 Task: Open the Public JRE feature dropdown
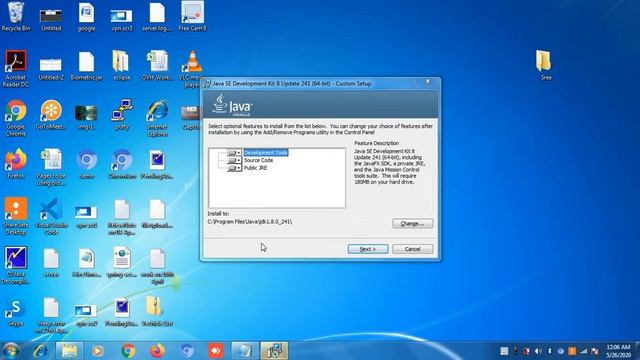pyautogui.click(x=234, y=168)
